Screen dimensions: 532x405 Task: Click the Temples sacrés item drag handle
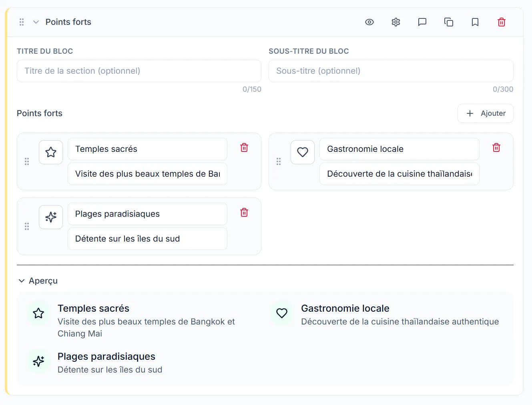[27, 161]
